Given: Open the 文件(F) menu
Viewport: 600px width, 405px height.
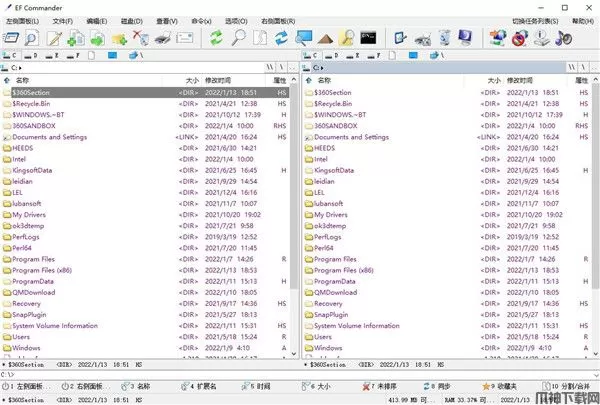Looking at the screenshot, I should (x=62, y=20).
